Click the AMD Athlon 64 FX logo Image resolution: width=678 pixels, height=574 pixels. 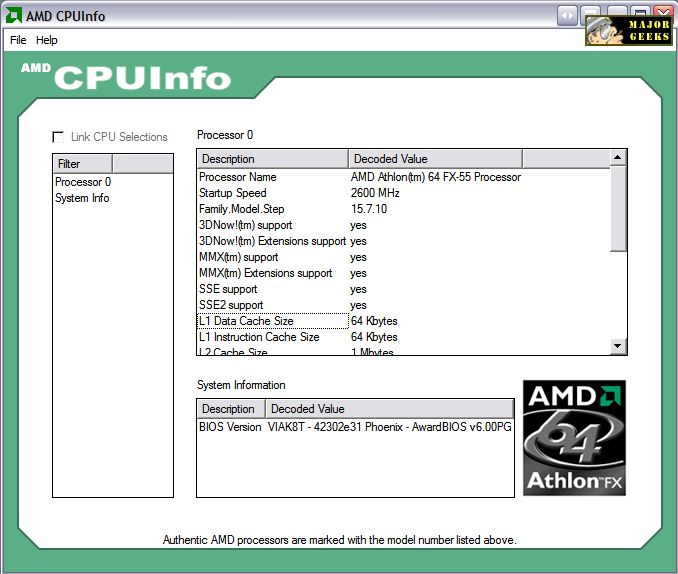[574, 438]
